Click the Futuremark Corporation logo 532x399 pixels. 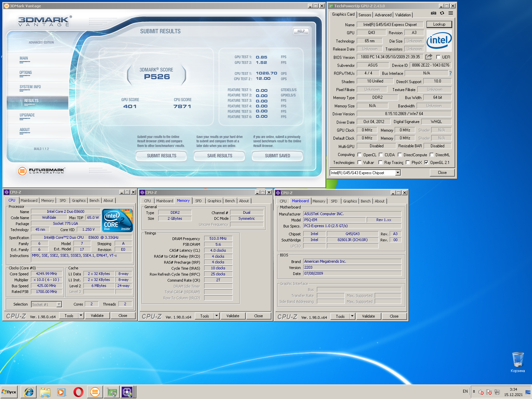pos(42,171)
